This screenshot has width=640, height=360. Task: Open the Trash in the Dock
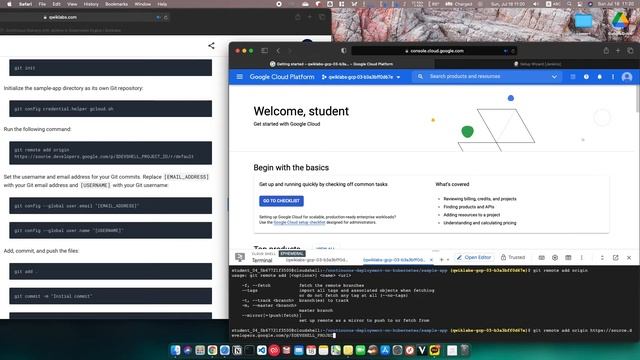[465, 350]
